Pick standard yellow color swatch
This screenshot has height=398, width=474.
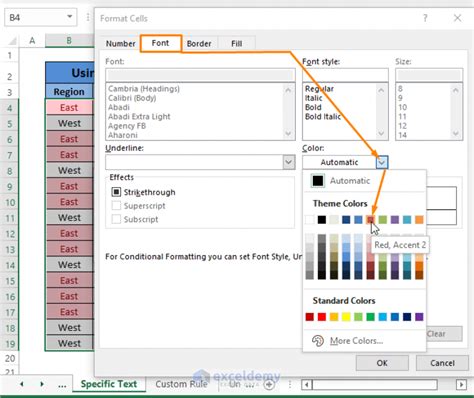(346, 316)
